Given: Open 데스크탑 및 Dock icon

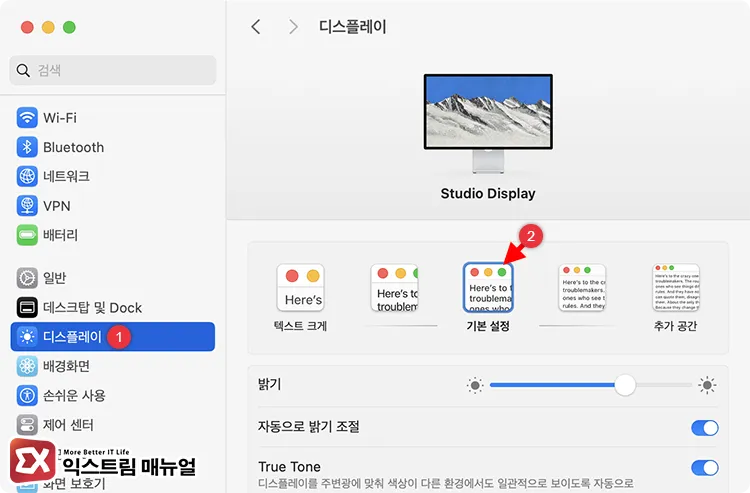Looking at the screenshot, I should tap(27, 307).
